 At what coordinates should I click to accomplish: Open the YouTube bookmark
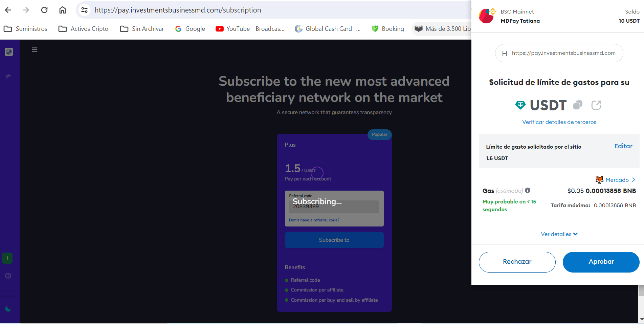(250, 29)
